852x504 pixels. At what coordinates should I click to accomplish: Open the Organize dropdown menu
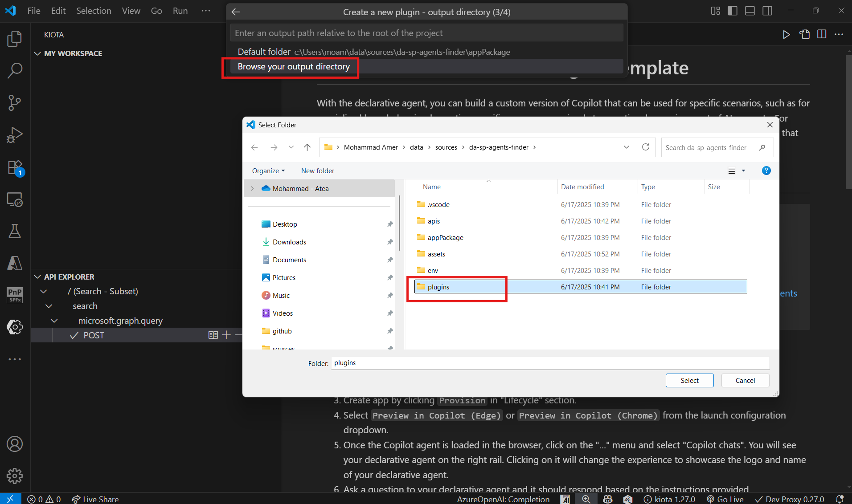[268, 171]
